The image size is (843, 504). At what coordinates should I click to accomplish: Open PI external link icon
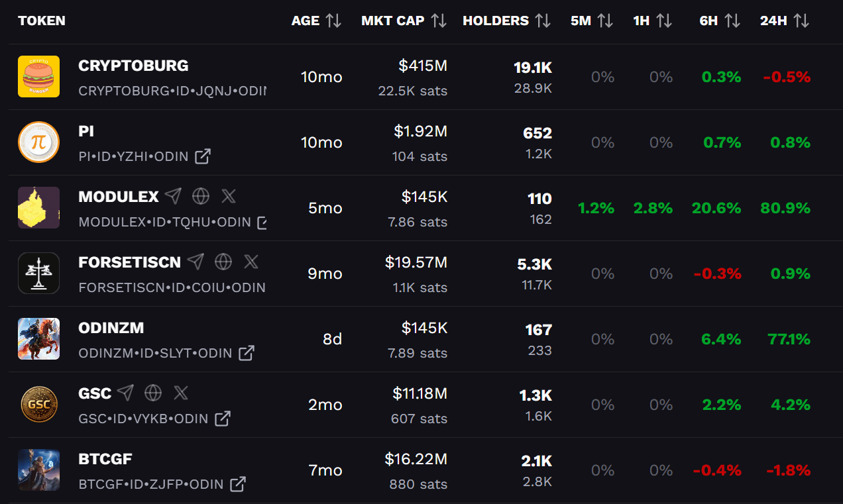coord(202,156)
